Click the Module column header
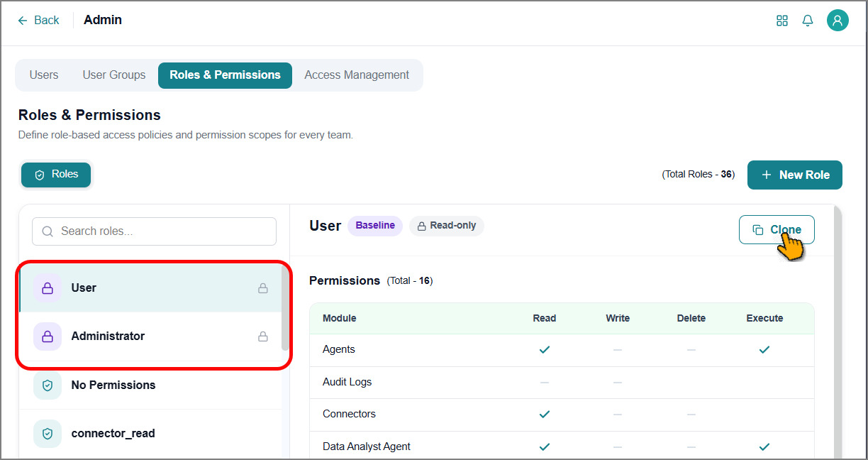This screenshot has height=460, width=868. point(340,319)
